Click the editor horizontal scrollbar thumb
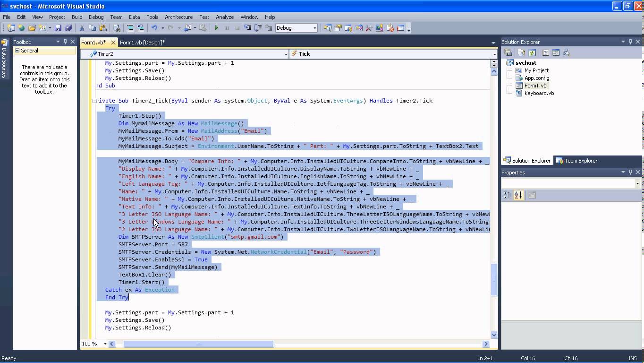 [x=198, y=344]
